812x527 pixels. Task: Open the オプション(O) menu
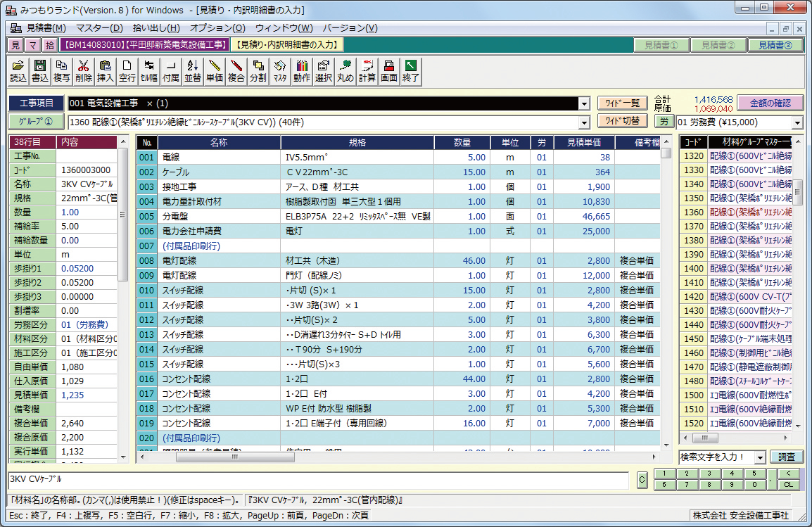point(217,28)
